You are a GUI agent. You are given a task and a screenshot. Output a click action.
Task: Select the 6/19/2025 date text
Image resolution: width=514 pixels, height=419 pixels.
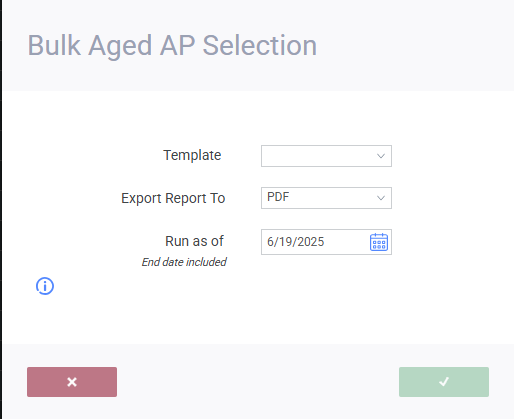pos(295,242)
